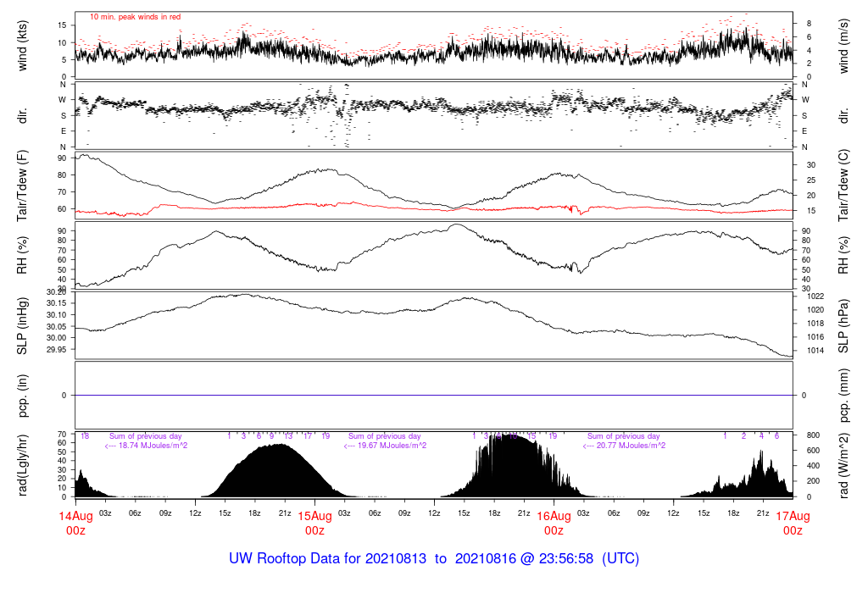
Task: Select the '29.95' tick on SLP axis
Action: point(56,350)
